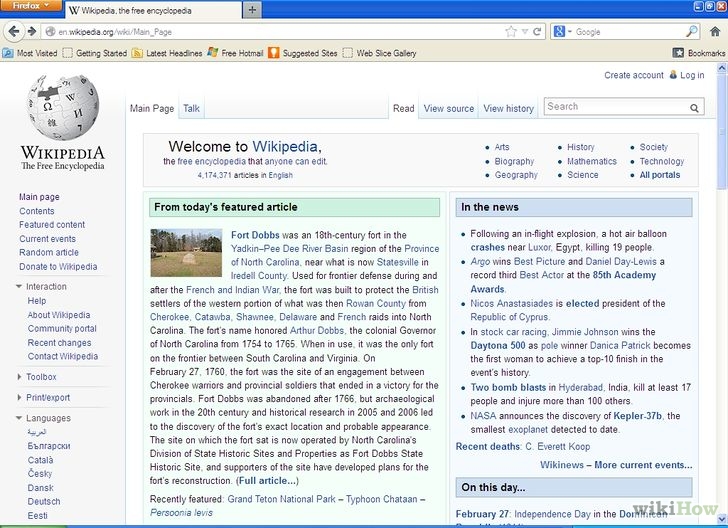Viewport: 728px width, 528px height.
Task: Open the Bookmarks menu button
Action: click(699, 53)
